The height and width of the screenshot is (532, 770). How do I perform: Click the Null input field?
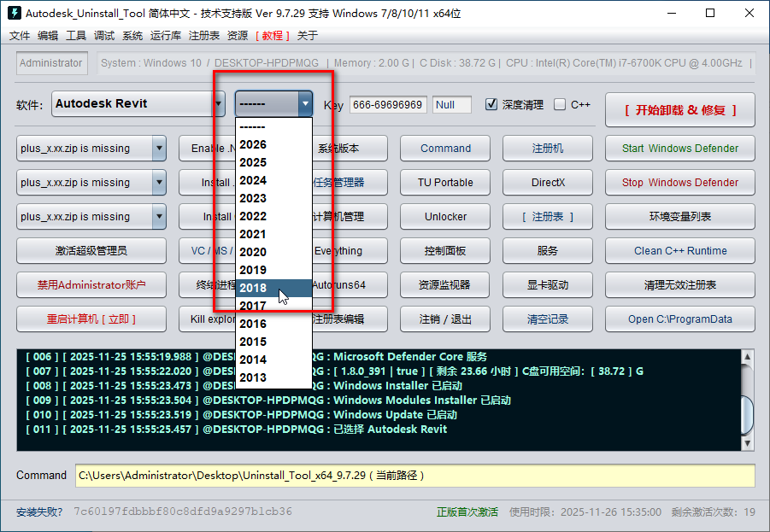(x=452, y=104)
